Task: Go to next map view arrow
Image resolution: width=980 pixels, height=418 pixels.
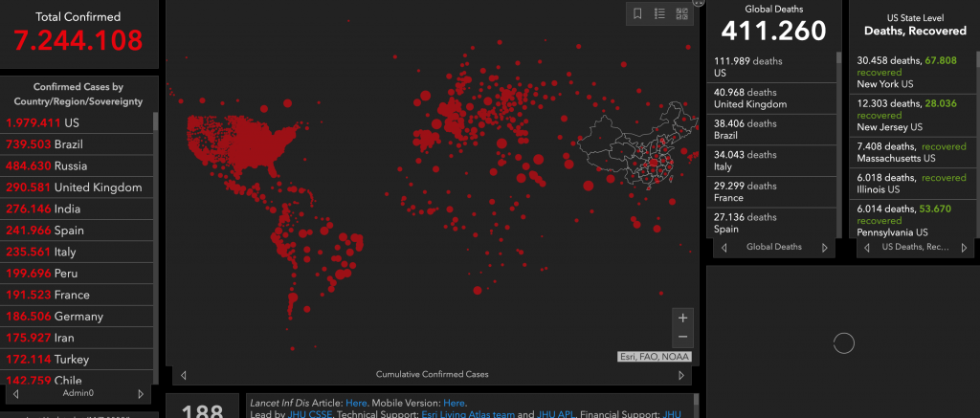Action: (x=681, y=375)
